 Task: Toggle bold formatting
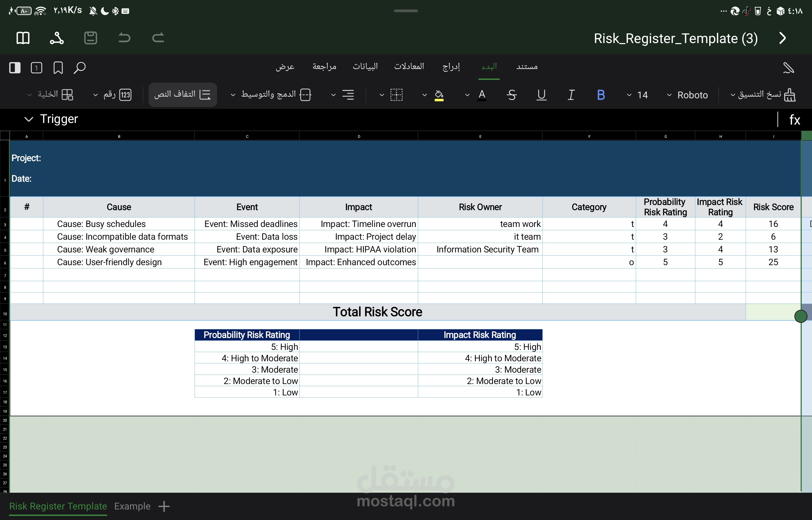[x=601, y=95]
